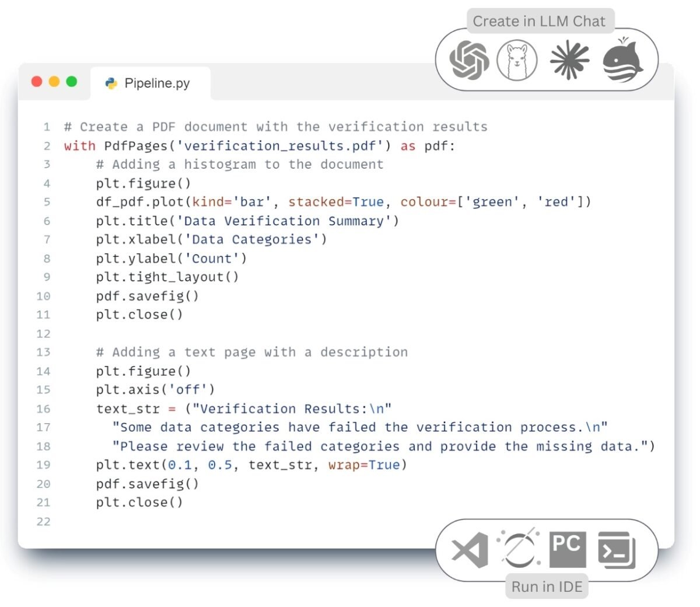
Task: Click "plt.figure()" on line 14
Action: click(143, 371)
